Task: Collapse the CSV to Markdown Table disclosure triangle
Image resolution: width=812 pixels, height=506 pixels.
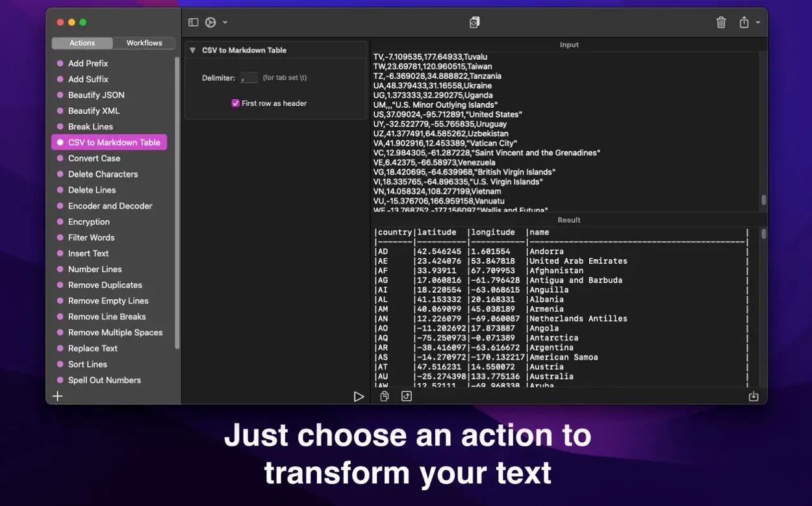Action: click(193, 50)
